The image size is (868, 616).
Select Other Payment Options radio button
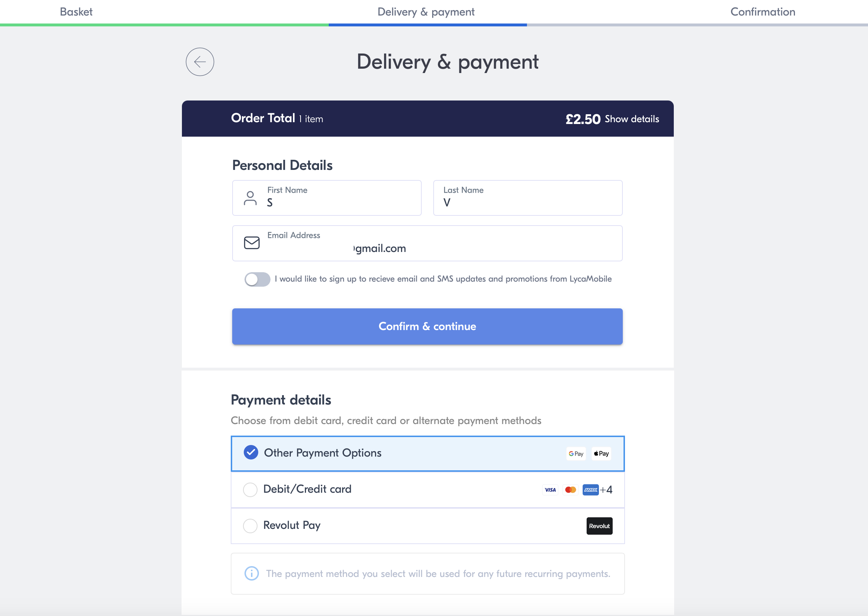pos(251,453)
